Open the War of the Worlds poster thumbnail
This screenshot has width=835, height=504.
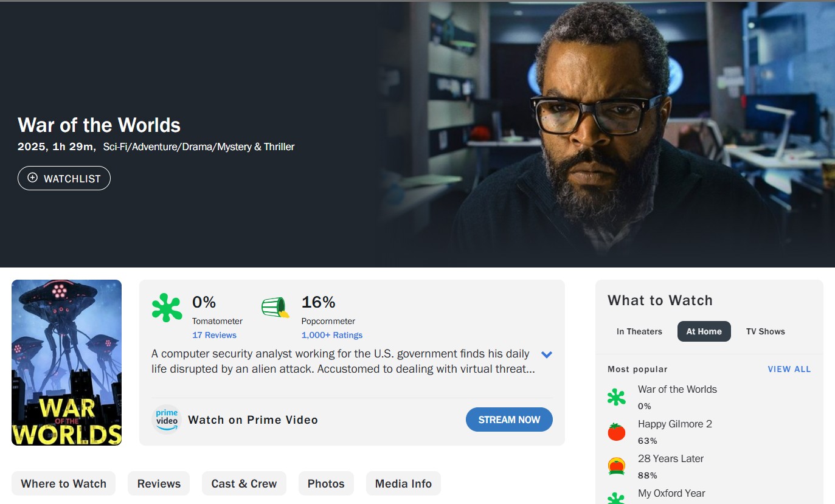[67, 362]
